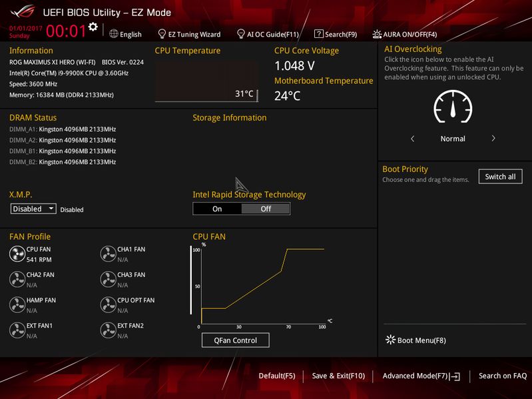Click the 541 RPM CPU fan reading
This screenshot has width=532, height=399.
(x=39, y=260)
